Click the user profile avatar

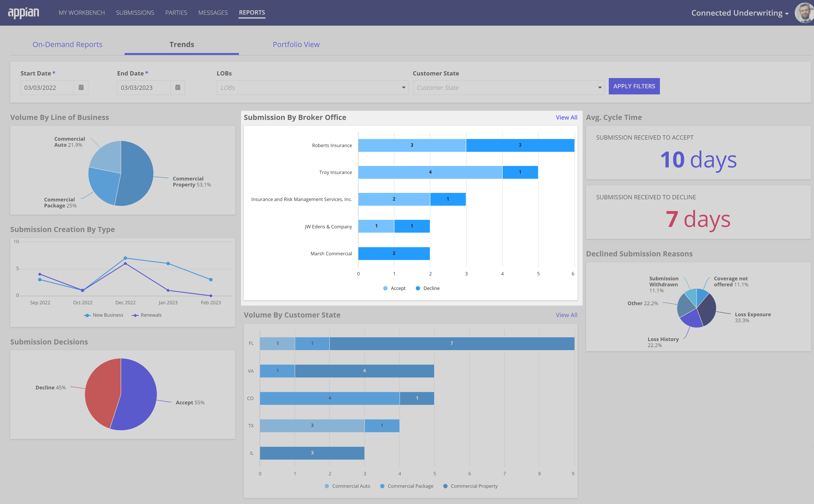pos(805,13)
